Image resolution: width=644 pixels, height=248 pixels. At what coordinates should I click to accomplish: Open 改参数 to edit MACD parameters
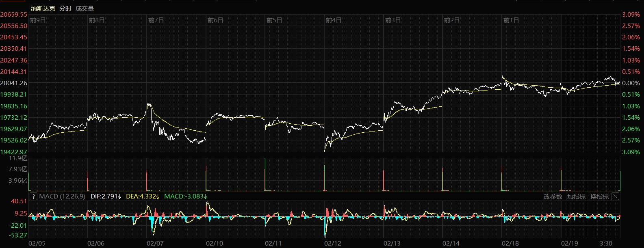[x=553, y=196]
